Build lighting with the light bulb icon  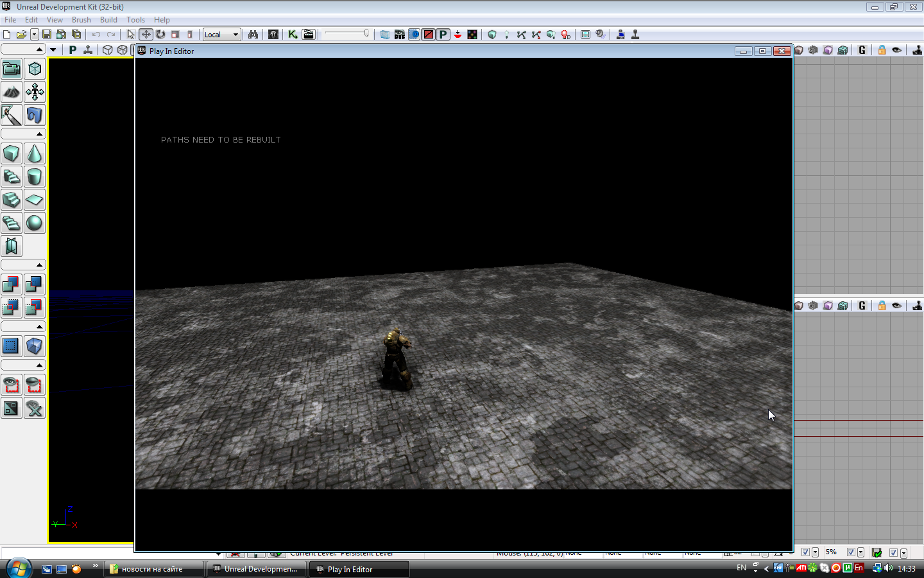coord(507,35)
